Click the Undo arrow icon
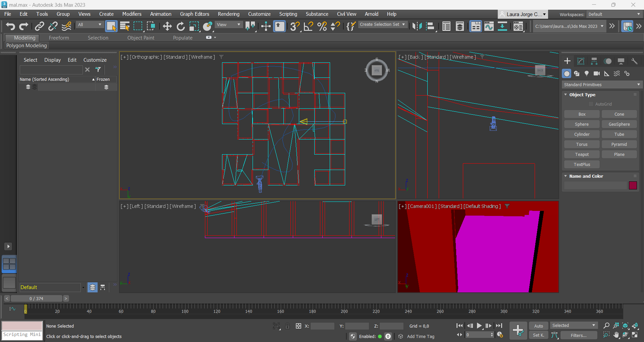The width and height of the screenshot is (644, 342). (x=10, y=26)
